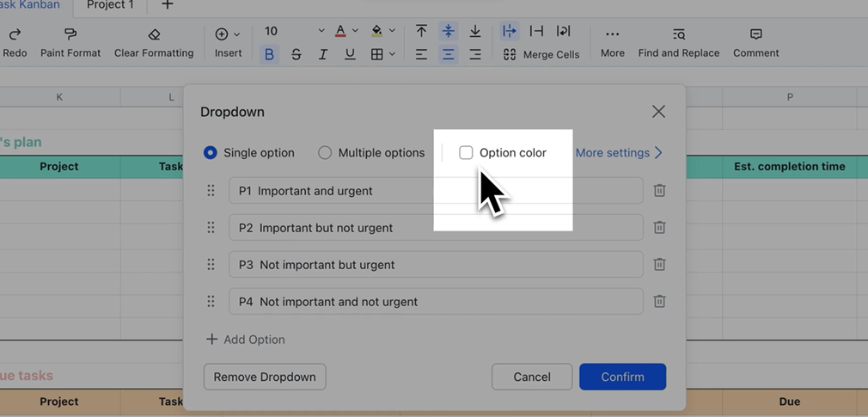Click the Remove Dropdown button
The width and height of the screenshot is (868, 417).
point(265,377)
